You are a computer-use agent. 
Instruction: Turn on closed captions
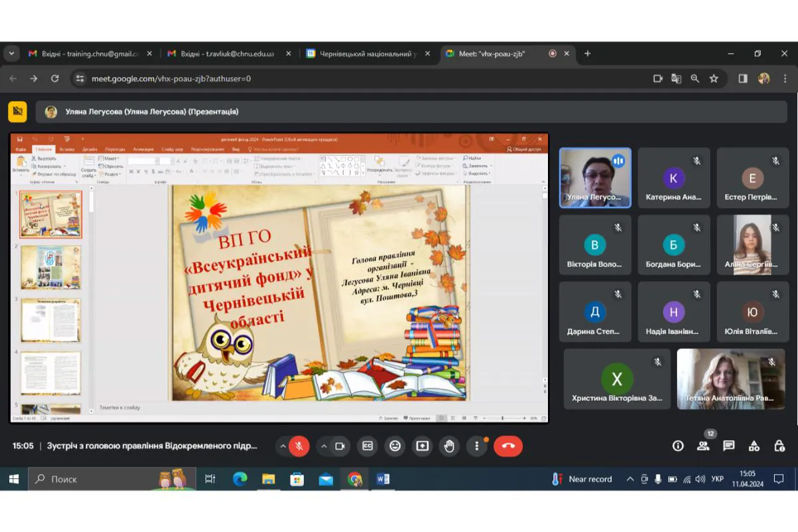point(368,446)
